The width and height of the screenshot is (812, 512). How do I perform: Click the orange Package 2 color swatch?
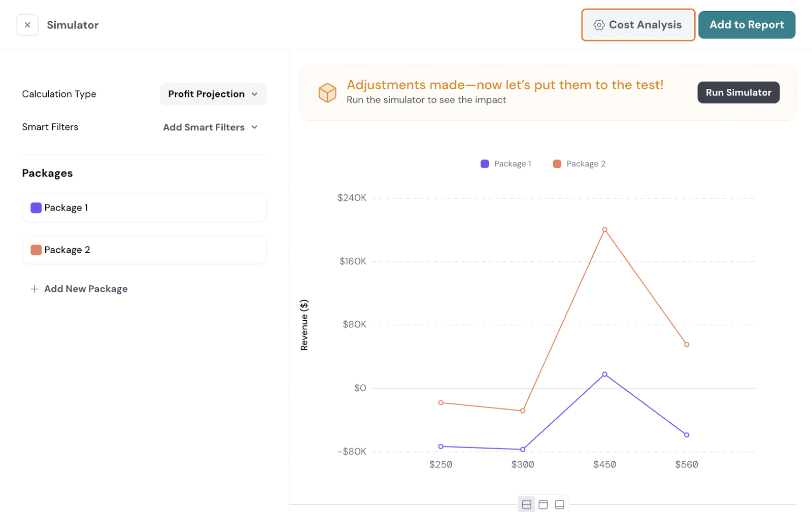pyautogui.click(x=36, y=250)
